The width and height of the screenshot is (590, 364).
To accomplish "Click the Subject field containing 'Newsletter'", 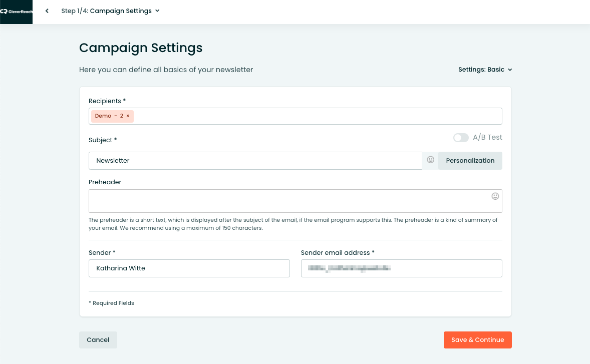I will coord(250,160).
